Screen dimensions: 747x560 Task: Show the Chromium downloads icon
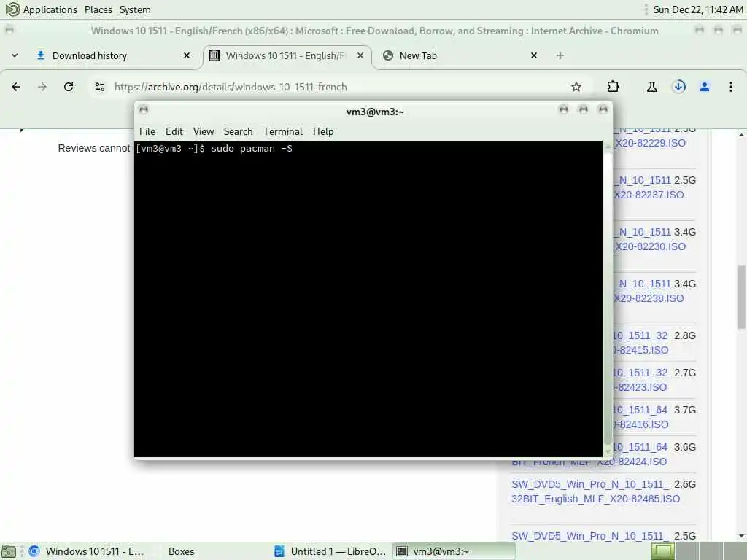pyautogui.click(x=679, y=87)
